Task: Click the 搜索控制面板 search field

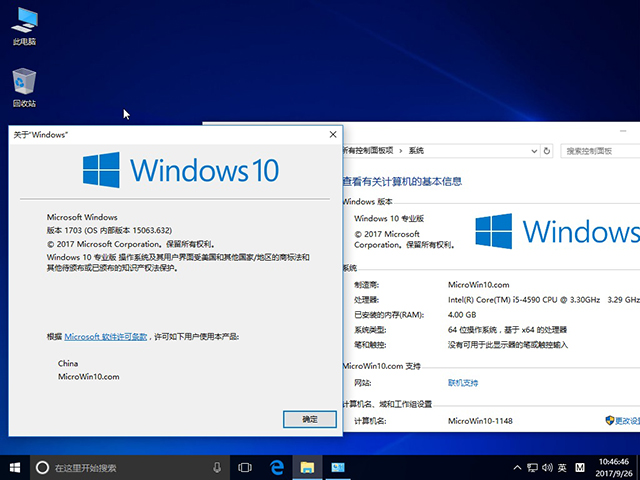Action: click(x=600, y=151)
